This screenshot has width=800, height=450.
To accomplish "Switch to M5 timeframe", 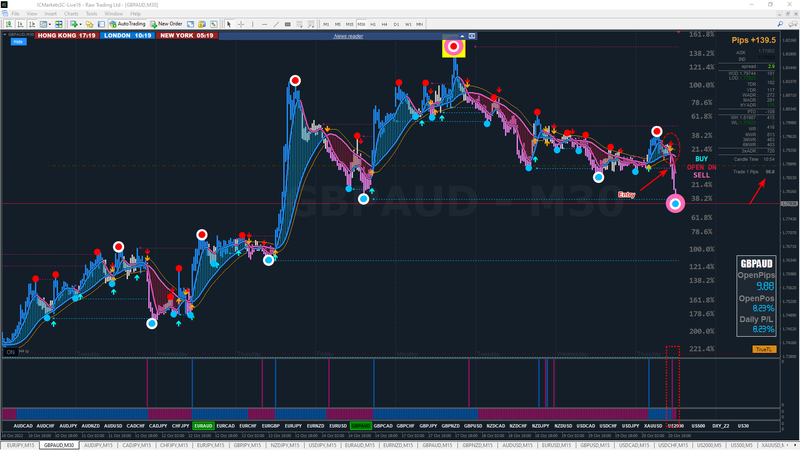I will 338,24.
